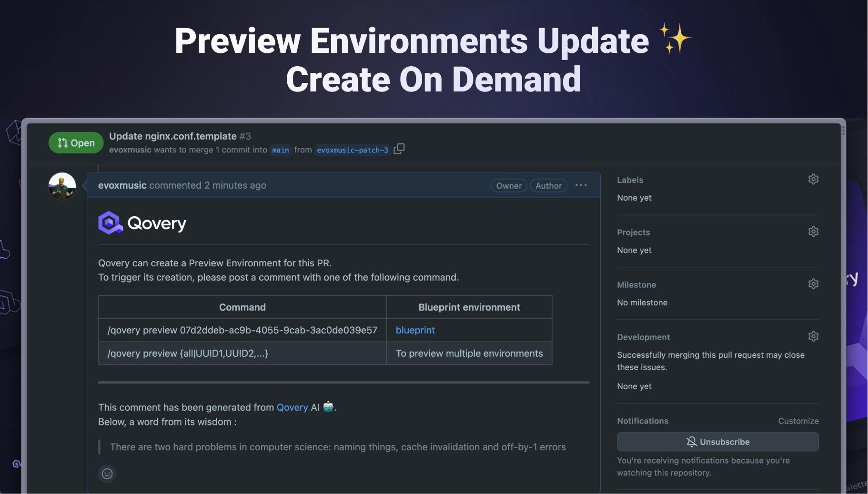Image resolution: width=868 pixels, height=494 pixels.
Task: Expand the evoxmusic-patch-3 branch label
Action: coord(352,150)
